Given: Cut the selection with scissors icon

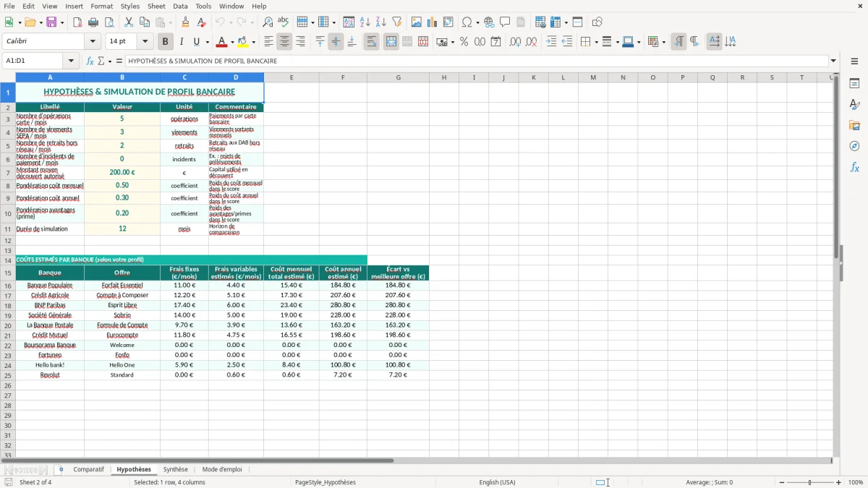Looking at the screenshot, I should (129, 22).
